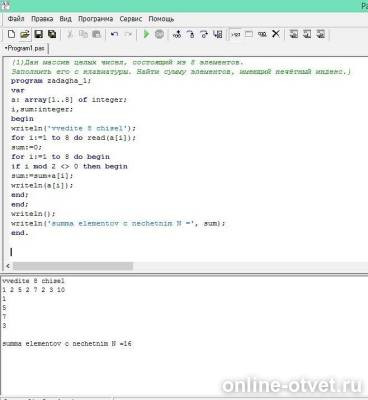Click line 'a: array[1..8] of integer;'
The image size is (368, 400).
69,100
